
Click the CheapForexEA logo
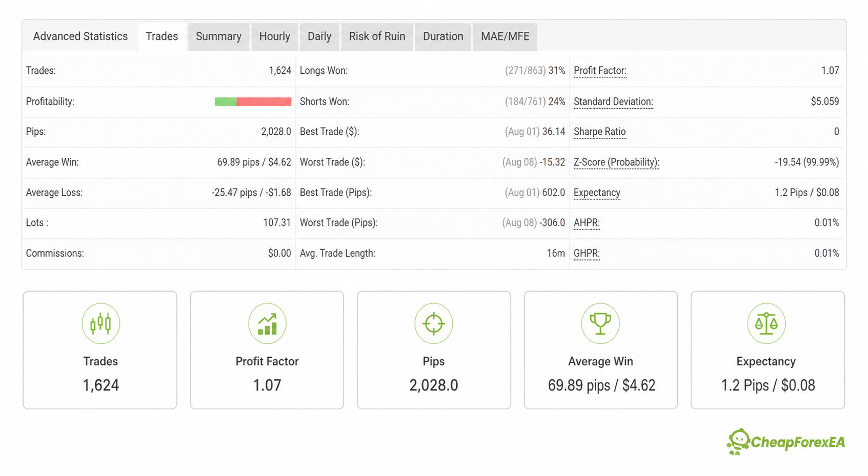pos(785,442)
